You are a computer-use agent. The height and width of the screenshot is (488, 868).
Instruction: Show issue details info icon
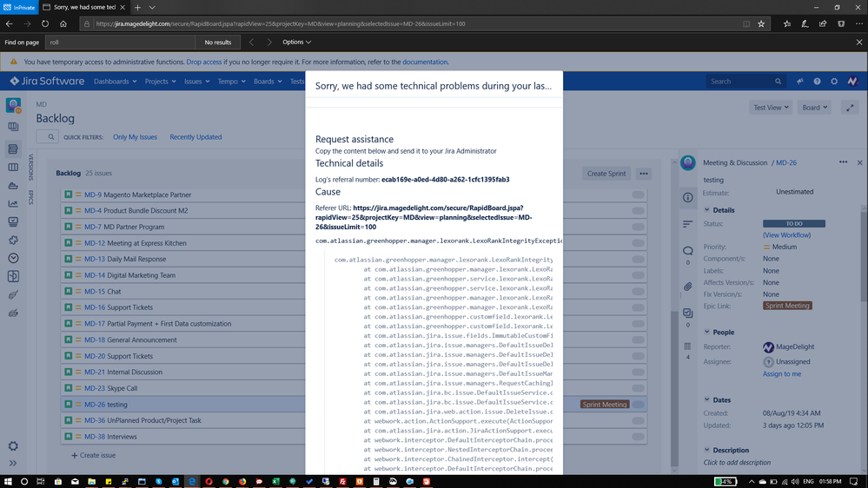pos(687,197)
